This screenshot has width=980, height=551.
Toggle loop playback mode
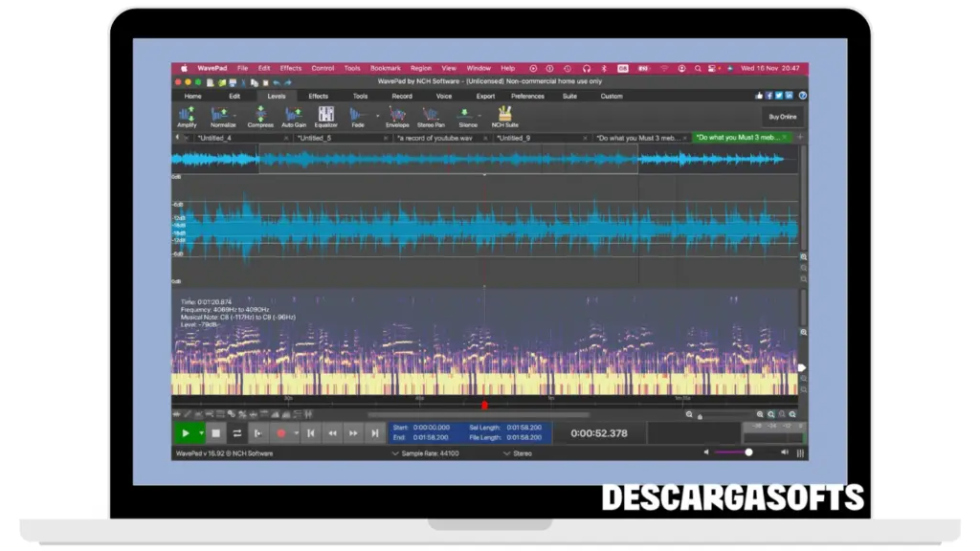click(x=237, y=433)
